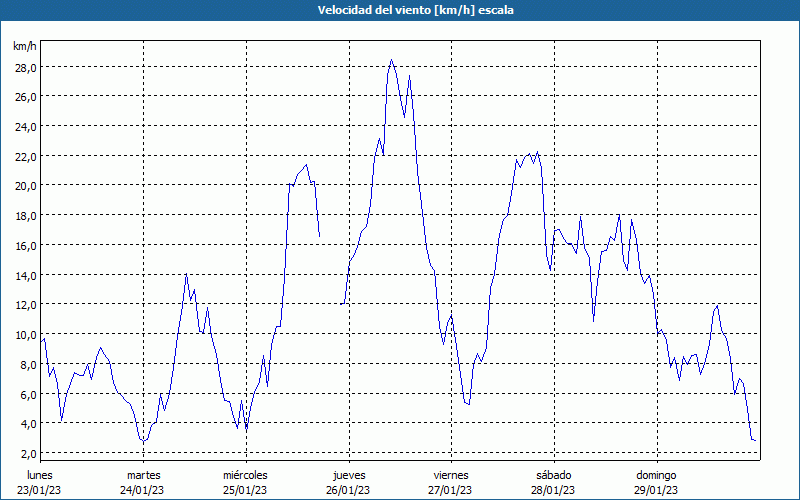This screenshot has width=800, height=500.
Task: Click the date 28/01/23
Action: click(x=553, y=490)
